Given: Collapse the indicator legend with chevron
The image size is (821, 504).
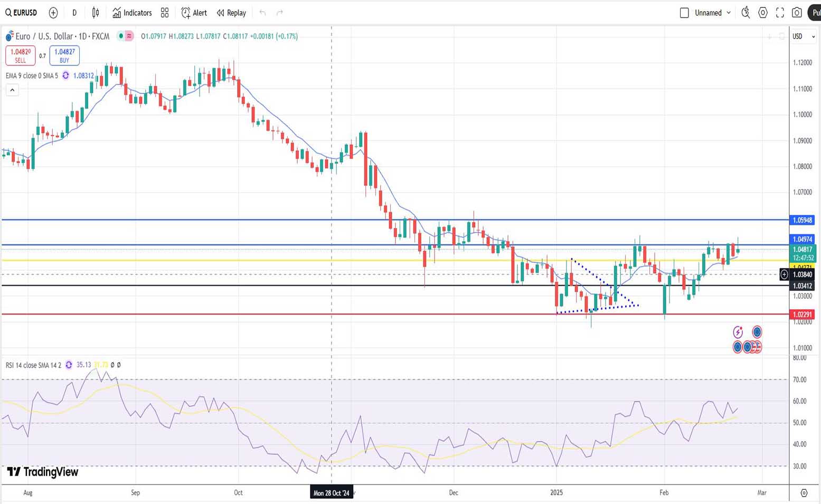Looking at the screenshot, I should click(12, 90).
